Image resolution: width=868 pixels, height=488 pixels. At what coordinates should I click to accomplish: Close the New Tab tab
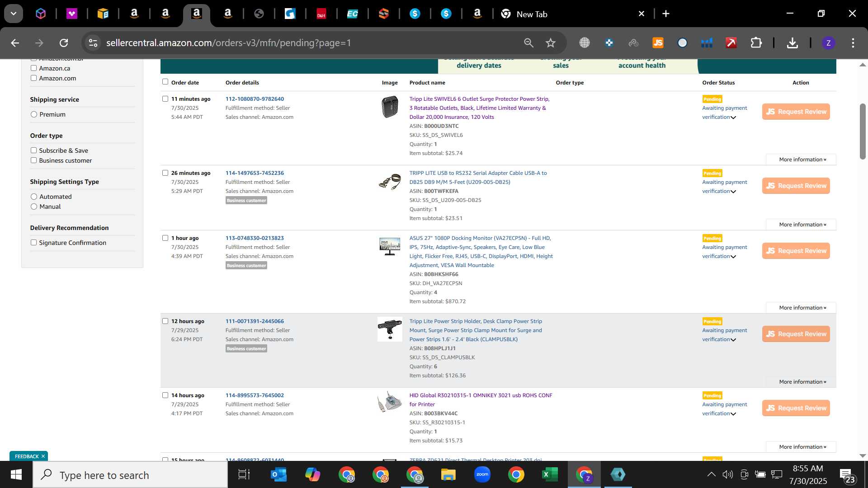[x=641, y=14]
